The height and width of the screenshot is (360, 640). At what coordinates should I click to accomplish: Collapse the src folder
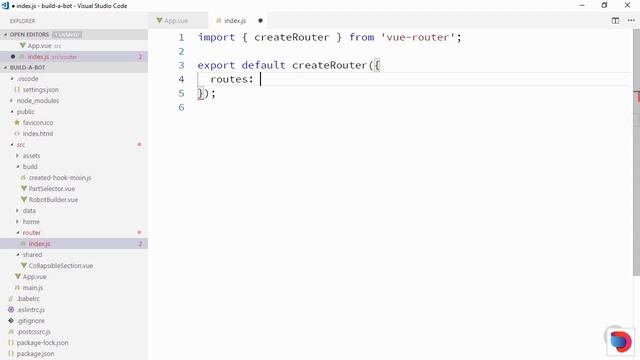pyautogui.click(x=12, y=145)
